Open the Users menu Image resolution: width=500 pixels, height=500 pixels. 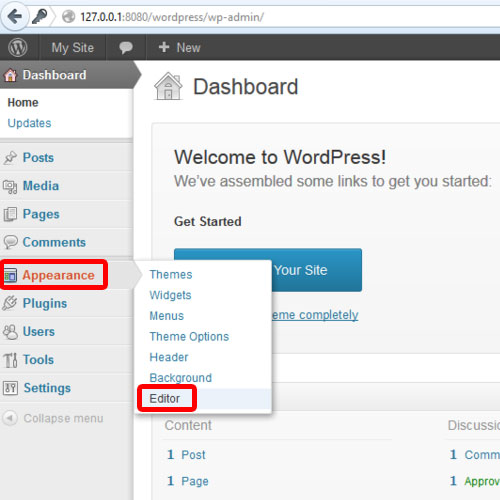(x=39, y=332)
